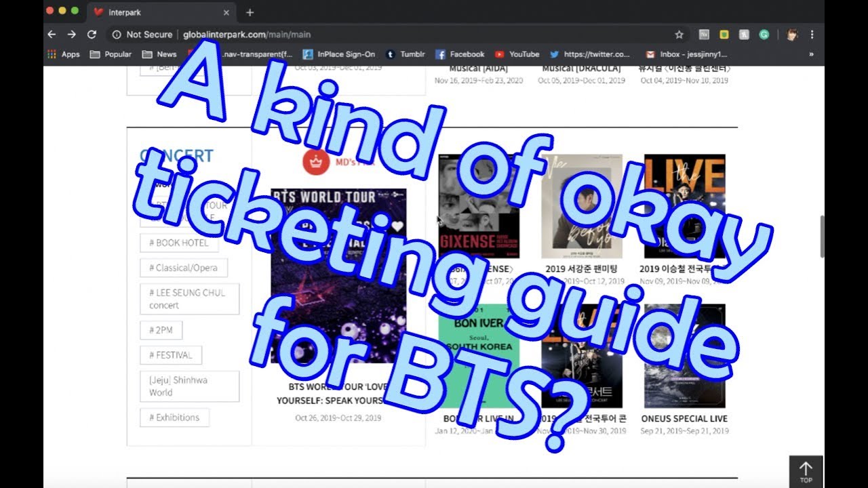Like the BTS World Tour with heart icon
Viewport: 868px width, 488px height.
coord(397,226)
